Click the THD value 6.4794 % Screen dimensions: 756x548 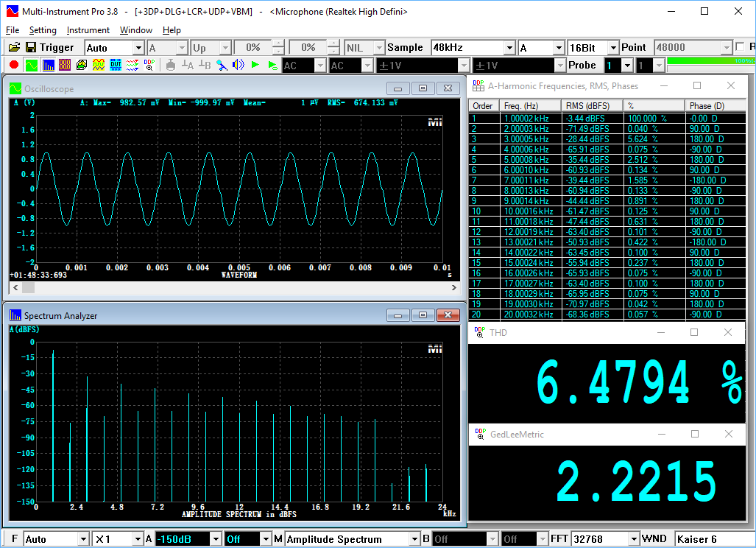pyautogui.click(x=639, y=382)
